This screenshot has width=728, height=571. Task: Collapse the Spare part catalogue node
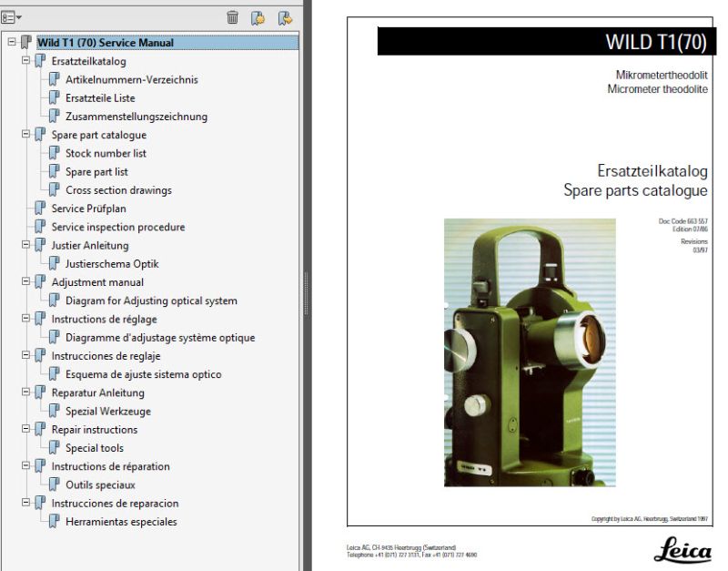tap(26, 134)
